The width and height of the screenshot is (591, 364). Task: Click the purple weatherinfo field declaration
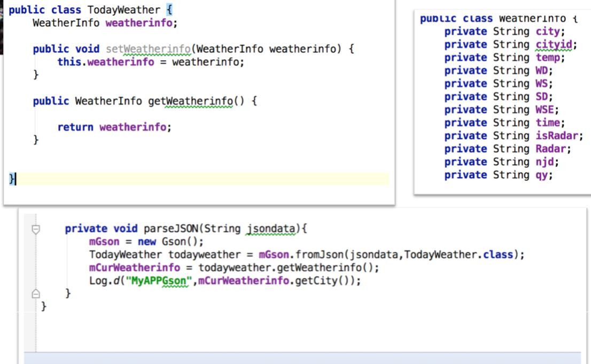(x=141, y=23)
